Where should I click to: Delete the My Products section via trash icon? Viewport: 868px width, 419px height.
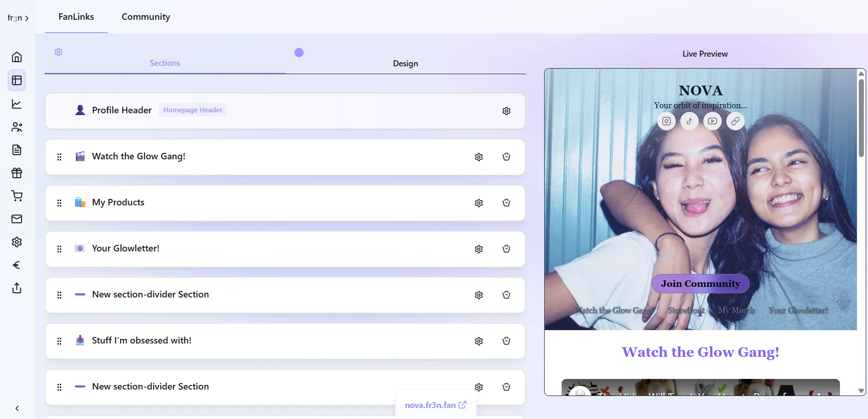click(506, 203)
